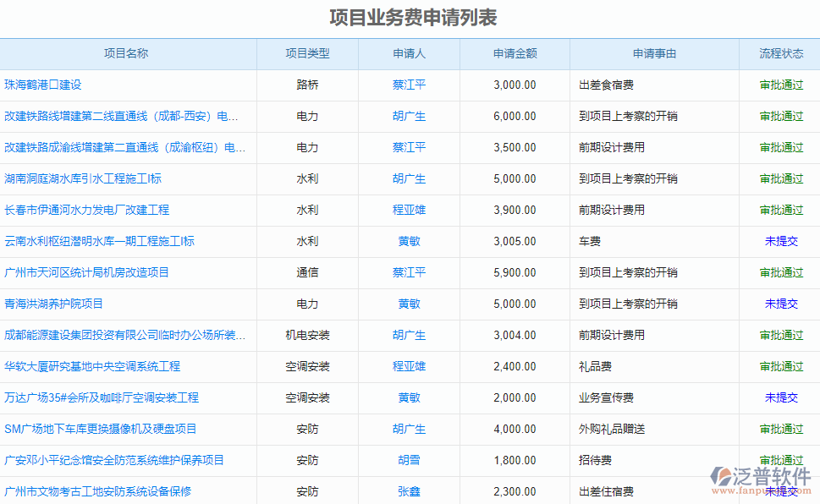This screenshot has height=504, width=820.
Task: Click 未提交 status in 青海洪湖养护院项目 row
Action: 781,304
